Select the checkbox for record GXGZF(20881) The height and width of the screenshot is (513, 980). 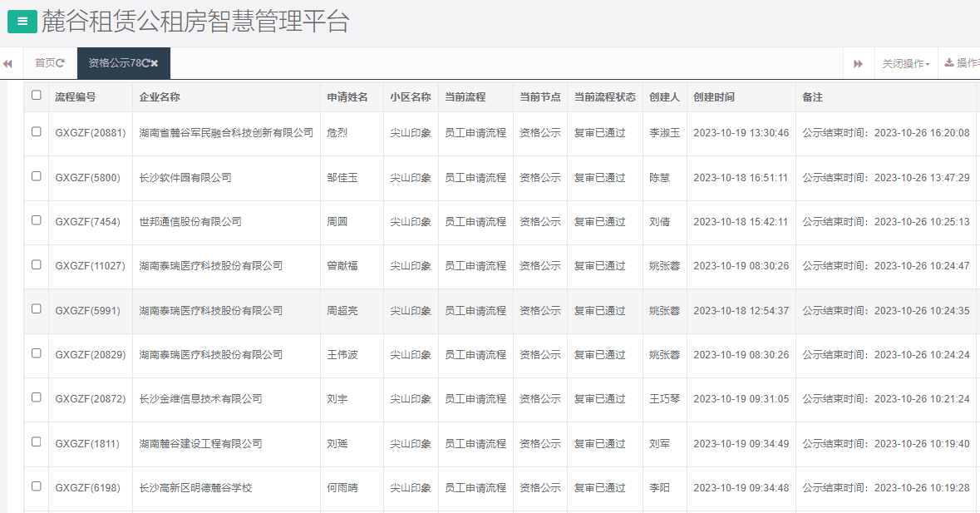point(36,132)
